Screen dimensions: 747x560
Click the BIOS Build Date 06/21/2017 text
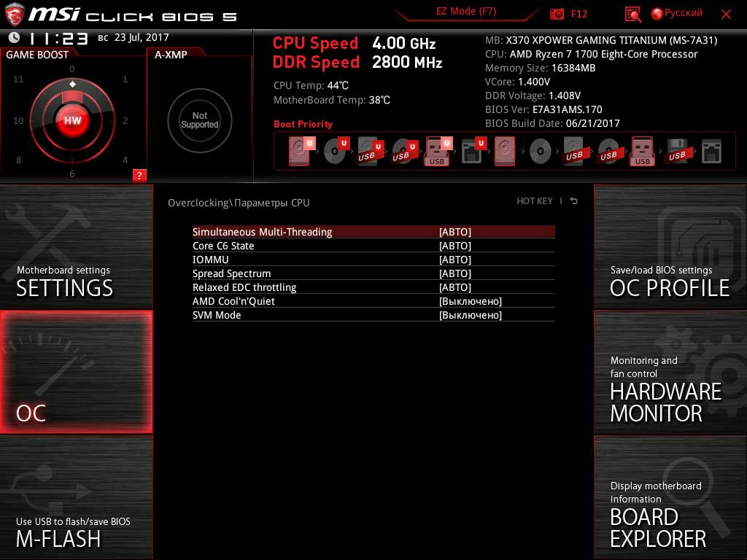tap(552, 123)
